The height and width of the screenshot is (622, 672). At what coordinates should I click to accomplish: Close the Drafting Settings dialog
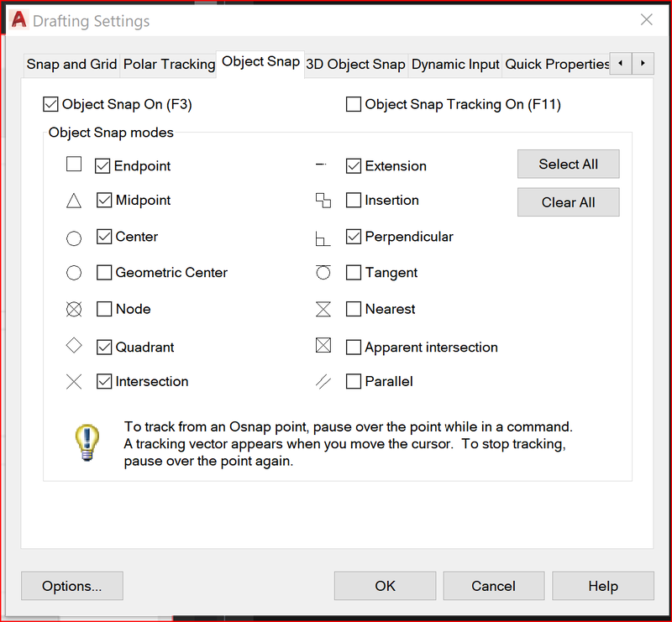pyautogui.click(x=646, y=20)
